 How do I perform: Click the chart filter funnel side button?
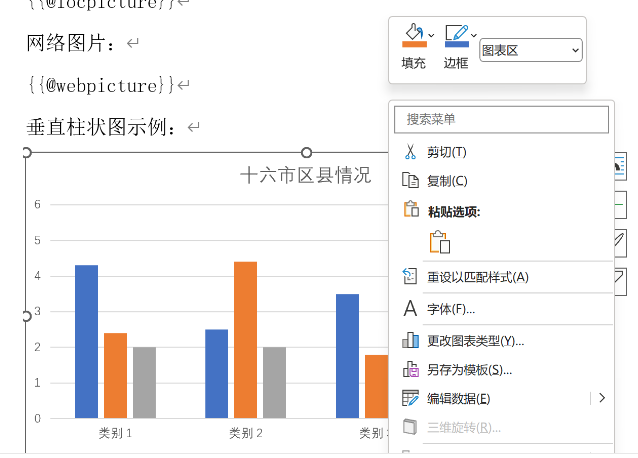(x=620, y=281)
